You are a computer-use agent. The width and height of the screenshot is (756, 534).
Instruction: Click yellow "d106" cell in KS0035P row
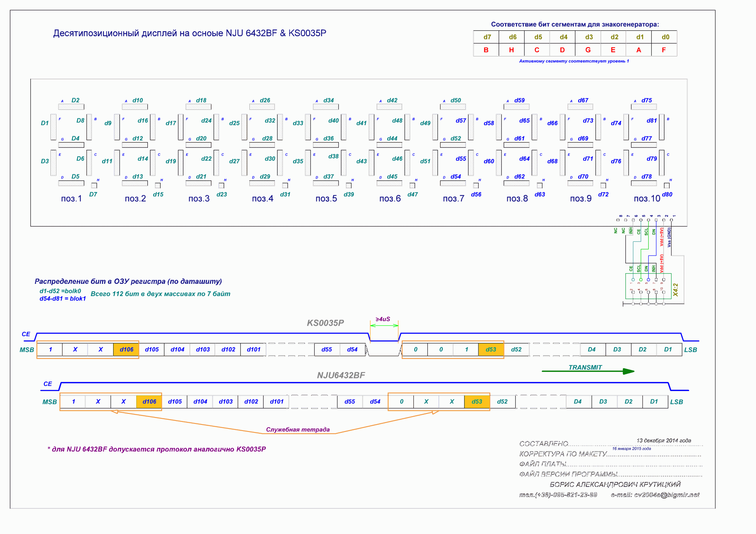(126, 349)
